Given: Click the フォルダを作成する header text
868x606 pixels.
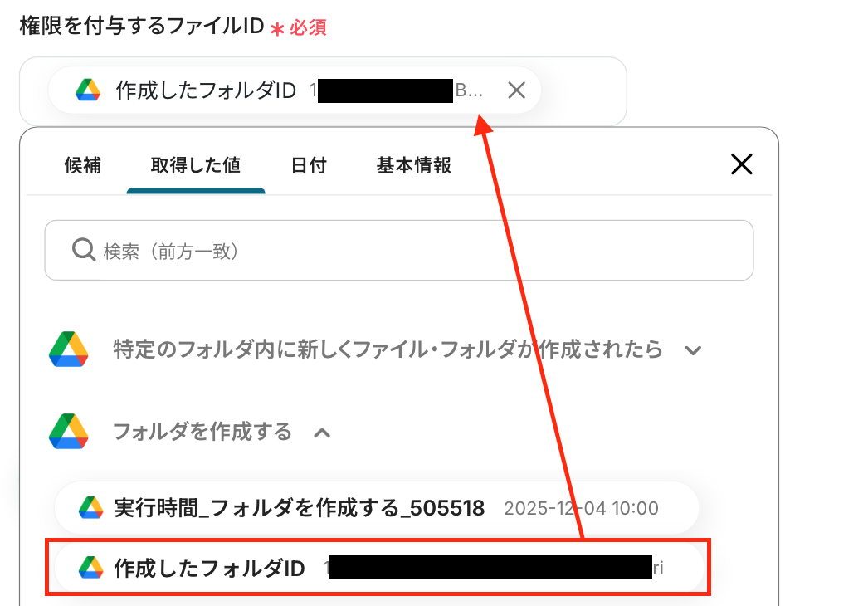Looking at the screenshot, I should pos(202,432).
